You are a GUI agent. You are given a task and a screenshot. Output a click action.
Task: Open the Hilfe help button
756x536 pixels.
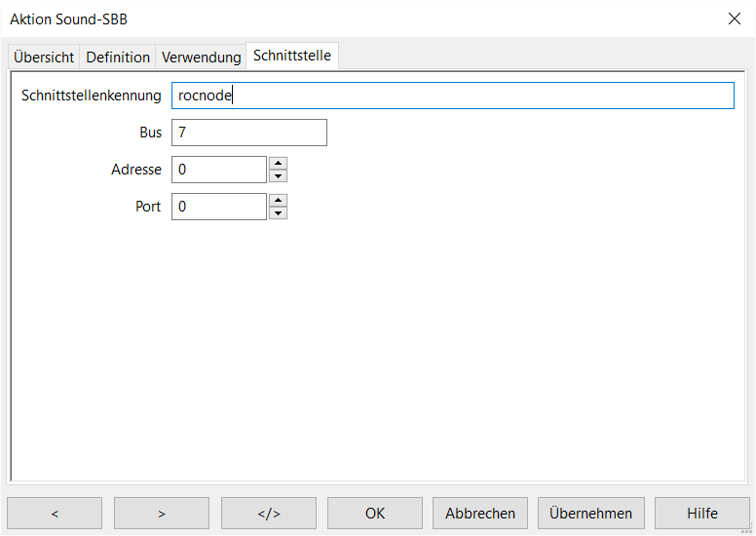[x=701, y=514]
